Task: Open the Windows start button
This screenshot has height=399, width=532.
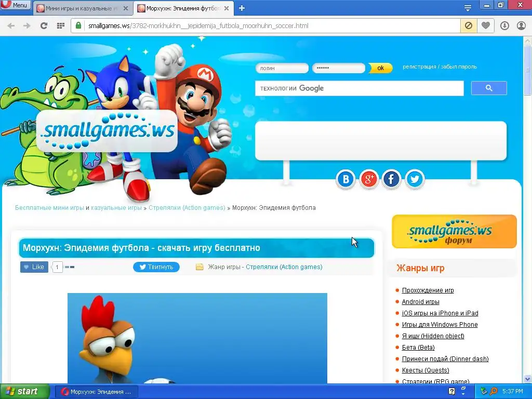Action: tap(25, 392)
